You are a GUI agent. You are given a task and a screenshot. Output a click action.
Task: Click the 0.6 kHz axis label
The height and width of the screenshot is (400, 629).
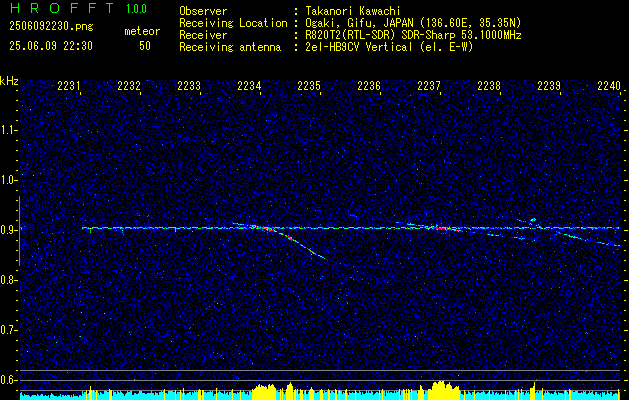(9, 380)
